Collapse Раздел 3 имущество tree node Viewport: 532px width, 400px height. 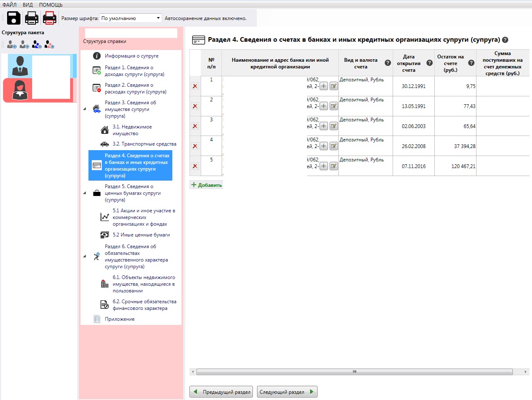click(x=85, y=109)
